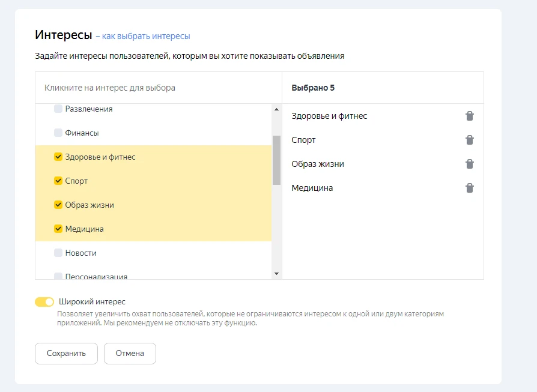Uncheck the Спорт checkbox
Viewport: 537px width, 392px height.
(58, 181)
